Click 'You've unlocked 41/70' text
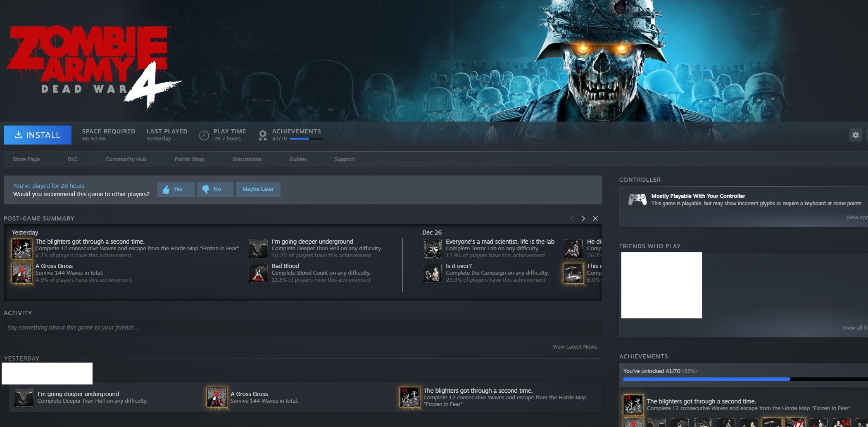The height and width of the screenshot is (427, 868). tap(652, 371)
